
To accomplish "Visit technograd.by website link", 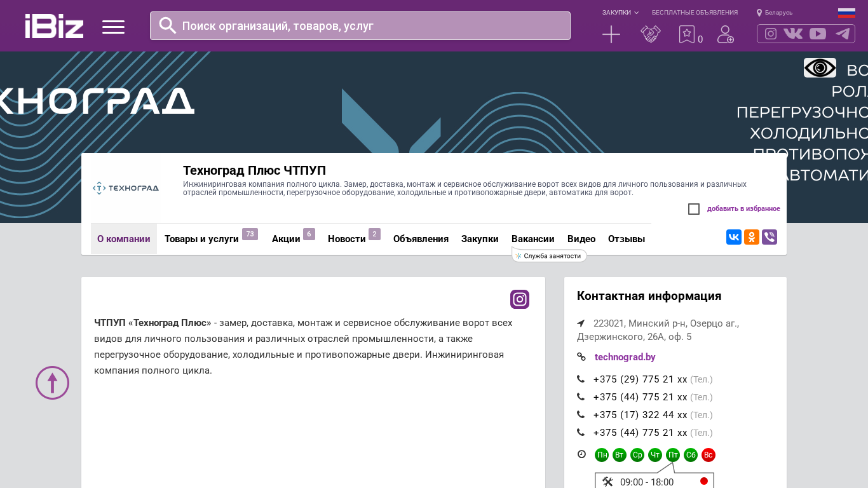I will point(625,357).
